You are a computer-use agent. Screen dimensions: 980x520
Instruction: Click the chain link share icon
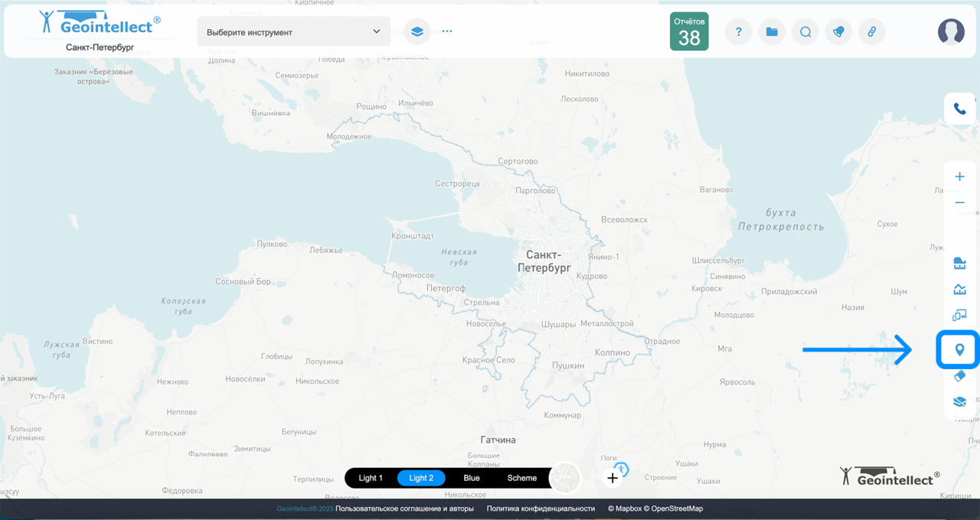pyautogui.click(x=871, y=32)
